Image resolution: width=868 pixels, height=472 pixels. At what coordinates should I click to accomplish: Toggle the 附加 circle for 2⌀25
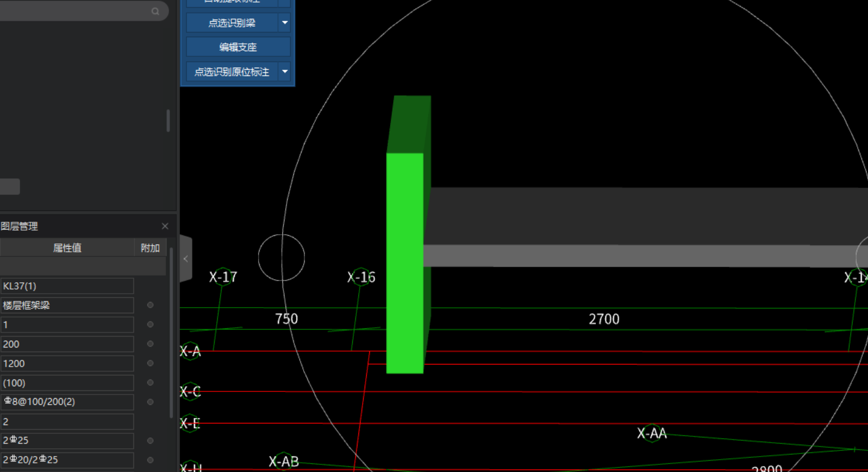pyautogui.click(x=151, y=440)
